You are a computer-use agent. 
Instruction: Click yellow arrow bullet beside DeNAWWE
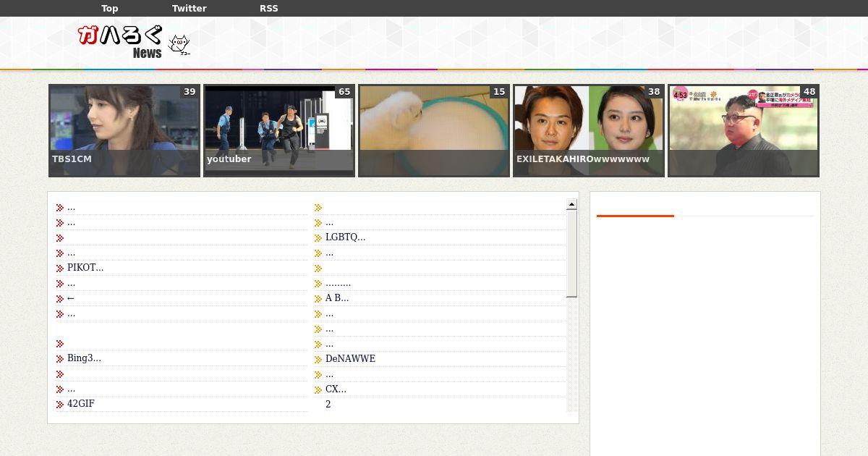click(318, 360)
